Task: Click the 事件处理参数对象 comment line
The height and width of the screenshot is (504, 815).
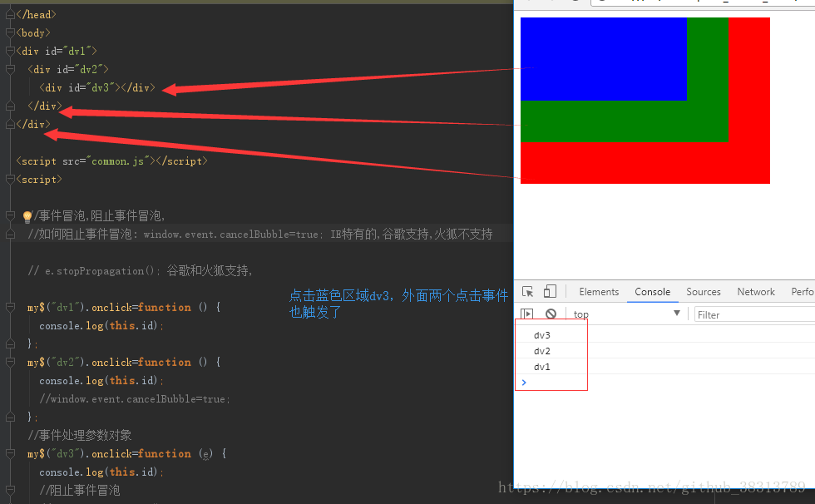Action: [80, 436]
